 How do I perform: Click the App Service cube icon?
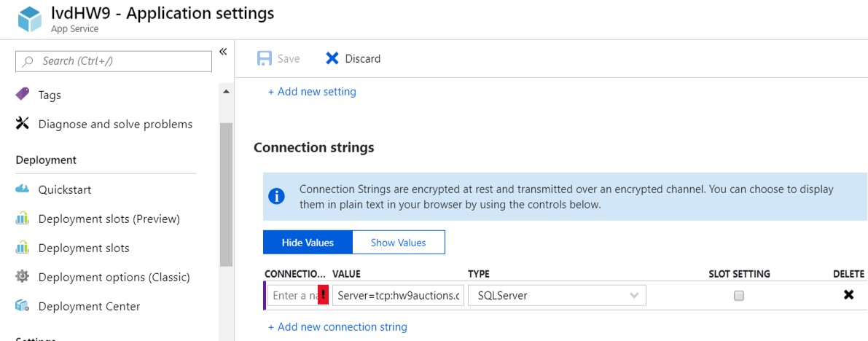click(30, 19)
